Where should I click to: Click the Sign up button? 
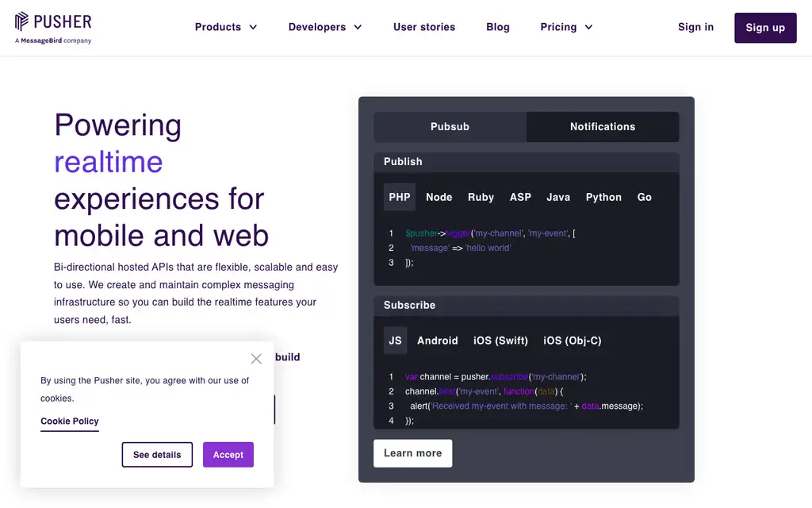(x=765, y=28)
